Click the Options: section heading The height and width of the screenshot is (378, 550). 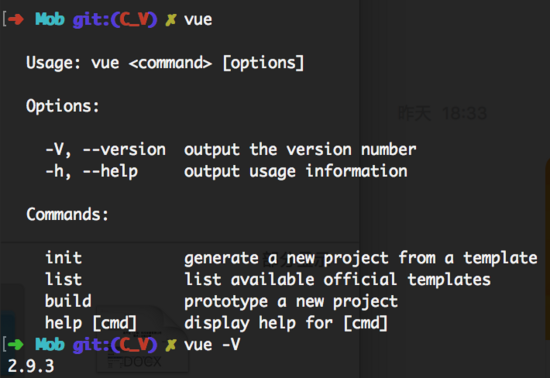tap(63, 106)
